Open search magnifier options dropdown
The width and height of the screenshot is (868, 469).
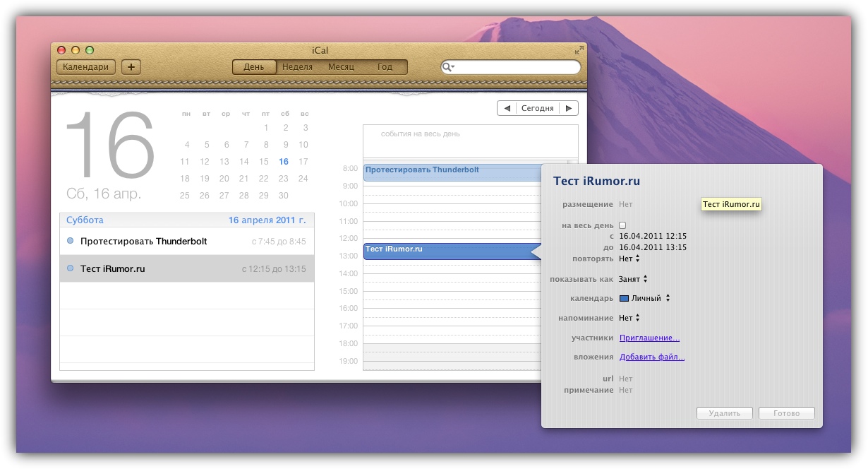coord(449,67)
